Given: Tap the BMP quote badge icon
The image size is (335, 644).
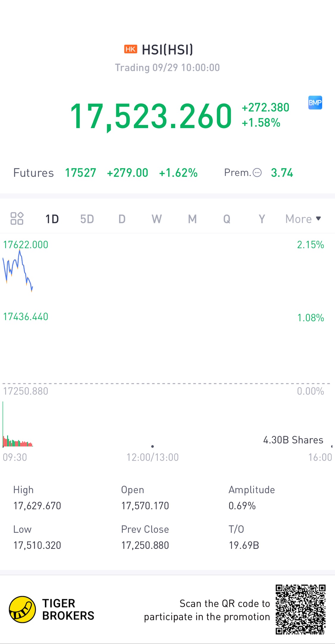Looking at the screenshot, I should [315, 103].
